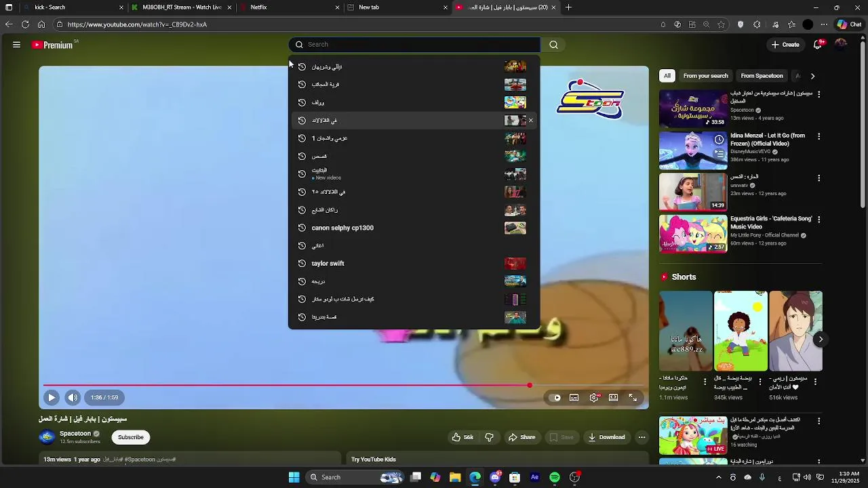Click the progress bar scrubber handle
Viewport: 868px width, 488px height.
(530, 386)
